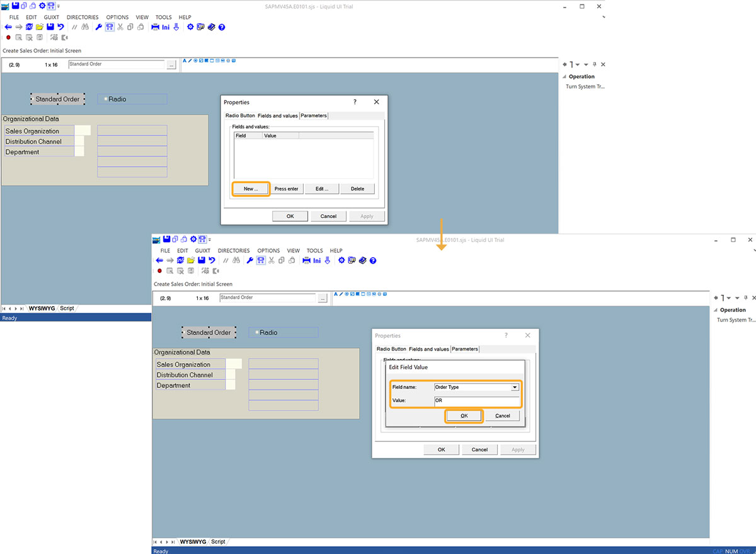The height and width of the screenshot is (554, 756).
Task: Click Sales Organization input box in front window
Action: 234,364
